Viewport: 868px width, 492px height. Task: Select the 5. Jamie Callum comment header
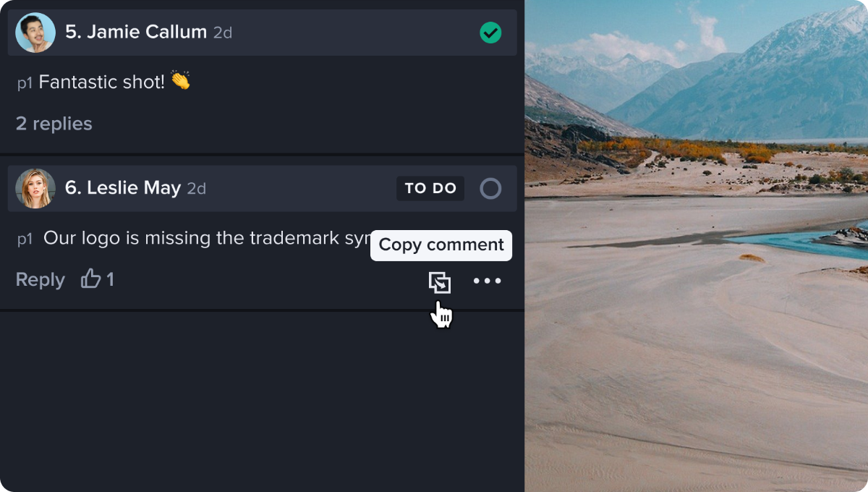pyautogui.click(x=136, y=33)
